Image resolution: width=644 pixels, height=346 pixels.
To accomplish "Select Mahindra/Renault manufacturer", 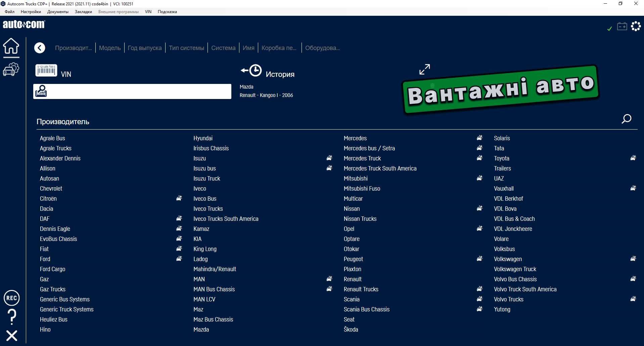I will point(215,269).
